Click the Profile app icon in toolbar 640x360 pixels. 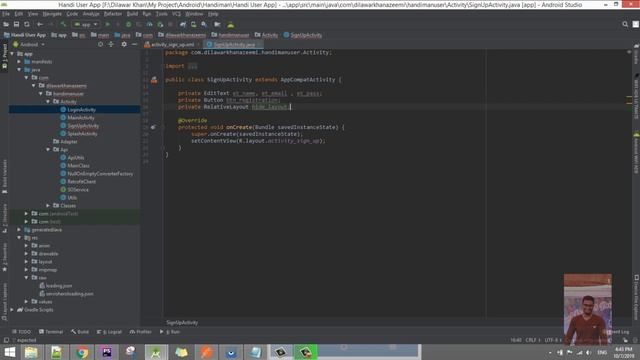tap(149, 24)
